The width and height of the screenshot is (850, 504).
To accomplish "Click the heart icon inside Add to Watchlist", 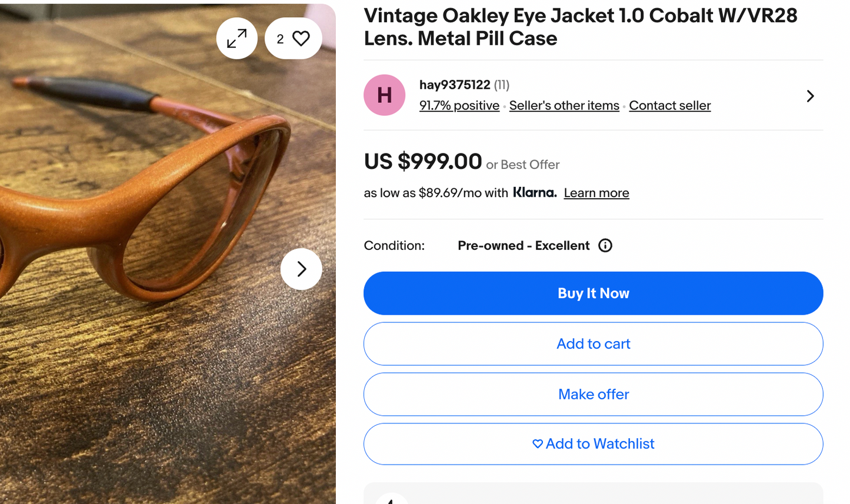I will point(537,444).
